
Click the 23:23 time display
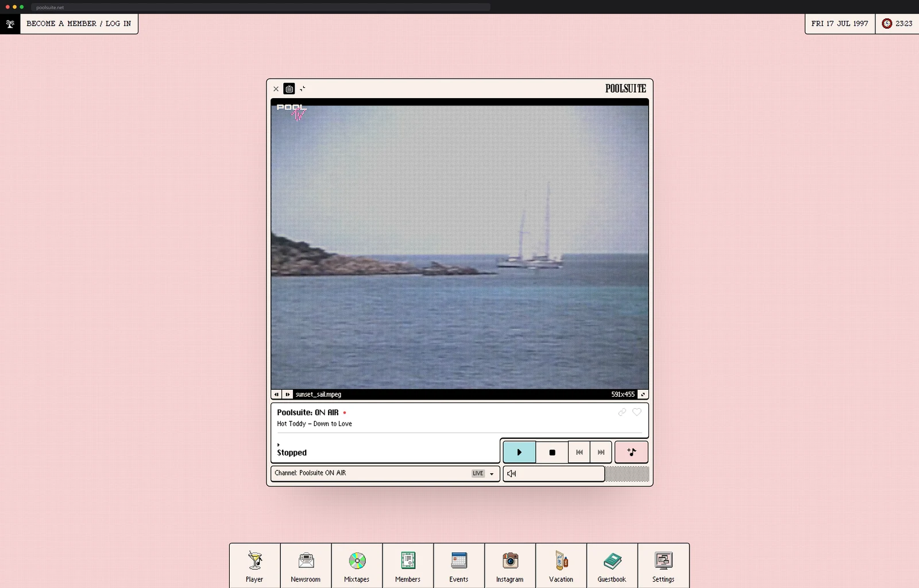904,24
